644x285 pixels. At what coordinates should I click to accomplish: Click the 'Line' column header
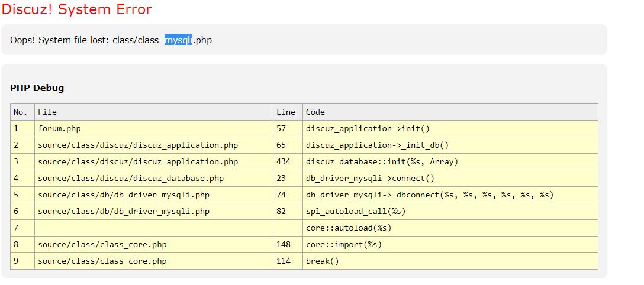tap(288, 112)
